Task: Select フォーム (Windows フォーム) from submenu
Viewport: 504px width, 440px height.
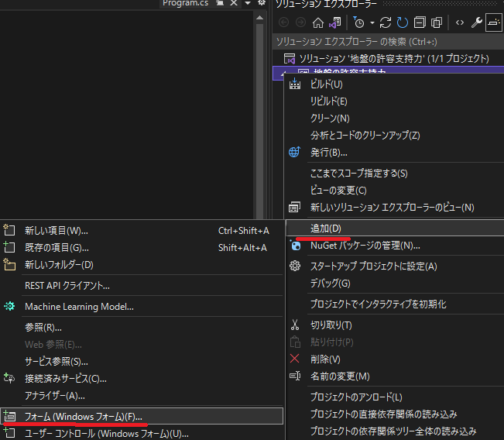Action: pyautogui.click(x=84, y=417)
